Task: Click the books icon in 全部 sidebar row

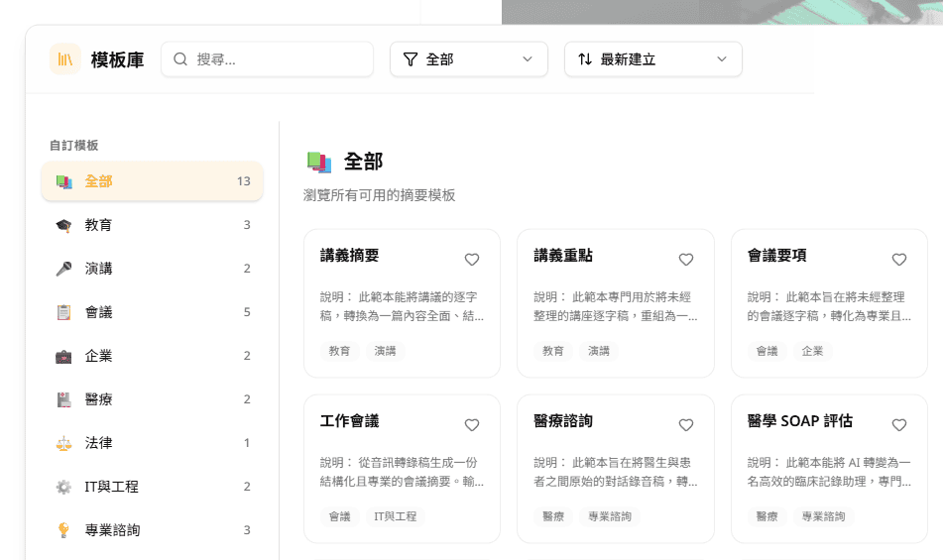Action: [63, 181]
